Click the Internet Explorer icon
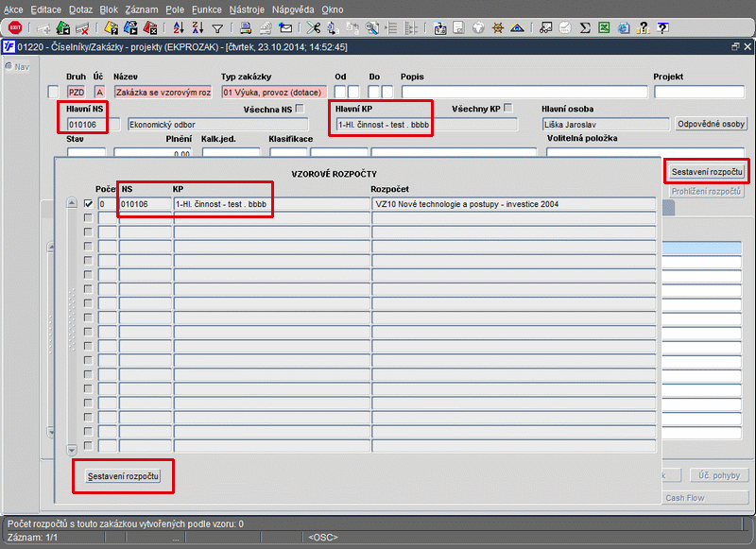 624,28
